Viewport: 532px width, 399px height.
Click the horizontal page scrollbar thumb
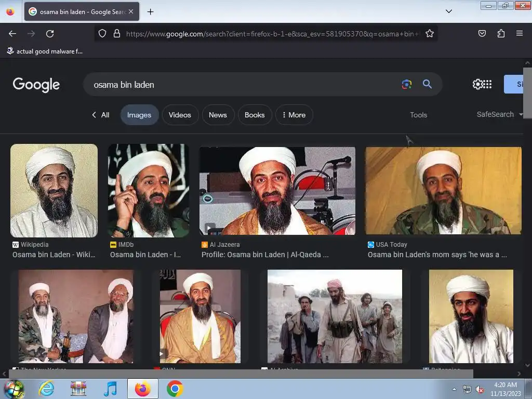click(x=241, y=374)
